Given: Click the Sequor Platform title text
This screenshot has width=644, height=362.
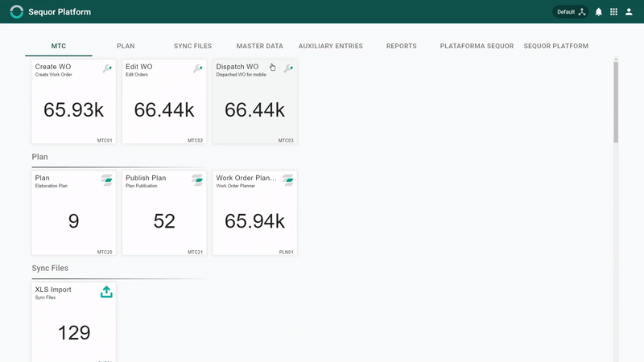Looking at the screenshot, I should 60,12.
